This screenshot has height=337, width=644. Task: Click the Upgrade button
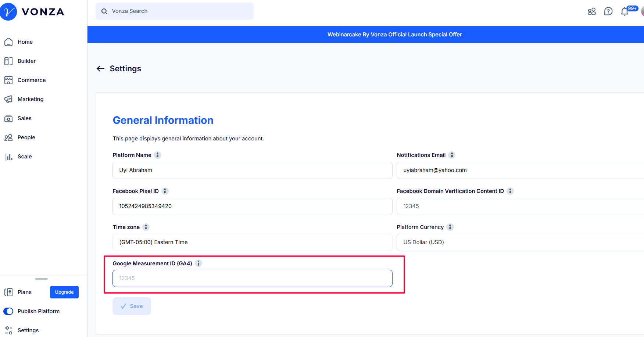(64, 292)
